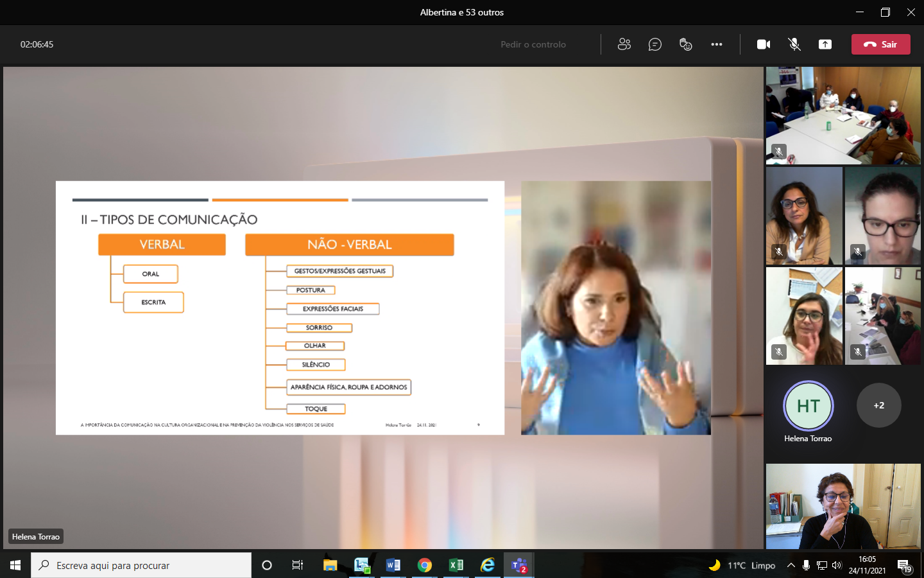The image size is (924, 578).
Task: Click the shared slide Tipos de Comunicação
Action: pyautogui.click(x=280, y=308)
